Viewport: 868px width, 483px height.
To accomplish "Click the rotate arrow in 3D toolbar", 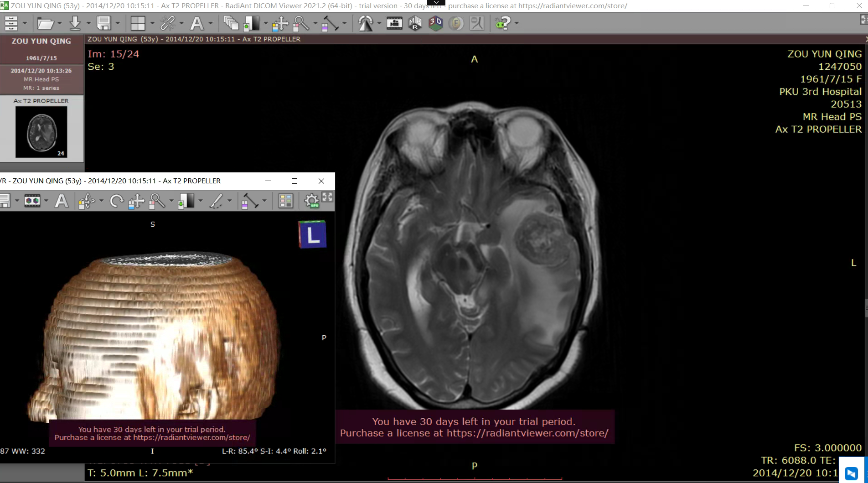I will [116, 201].
